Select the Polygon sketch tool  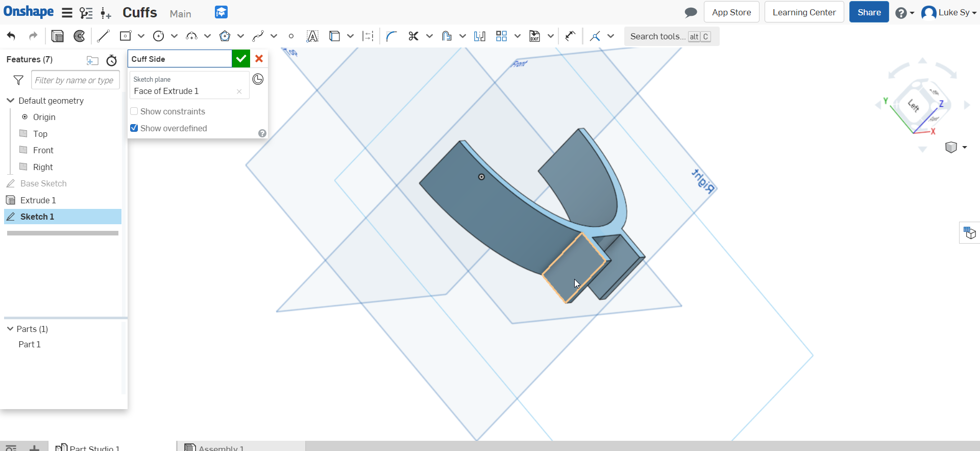[x=225, y=36]
